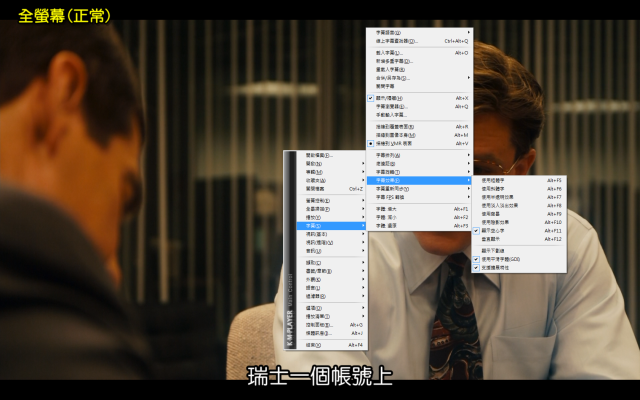640x400 pixels.
Task: Expand the 字幕重新同步(Y) resync submenu
Action: [x=419, y=189]
